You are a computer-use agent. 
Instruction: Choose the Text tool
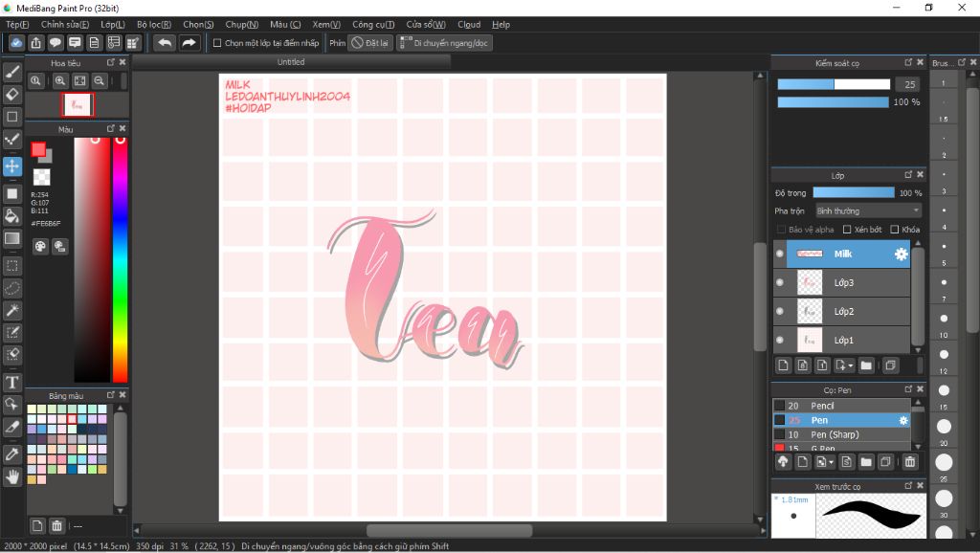(11, 383)
